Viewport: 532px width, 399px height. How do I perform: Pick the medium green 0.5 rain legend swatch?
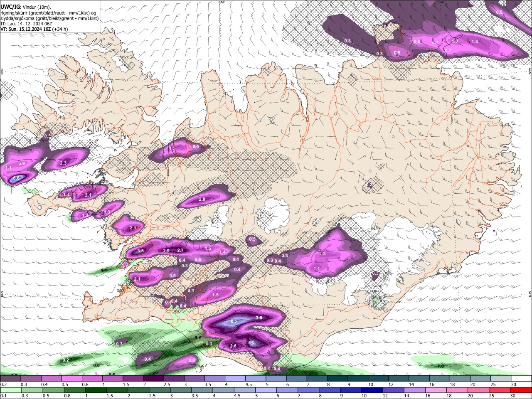click(x=54, y=390)
